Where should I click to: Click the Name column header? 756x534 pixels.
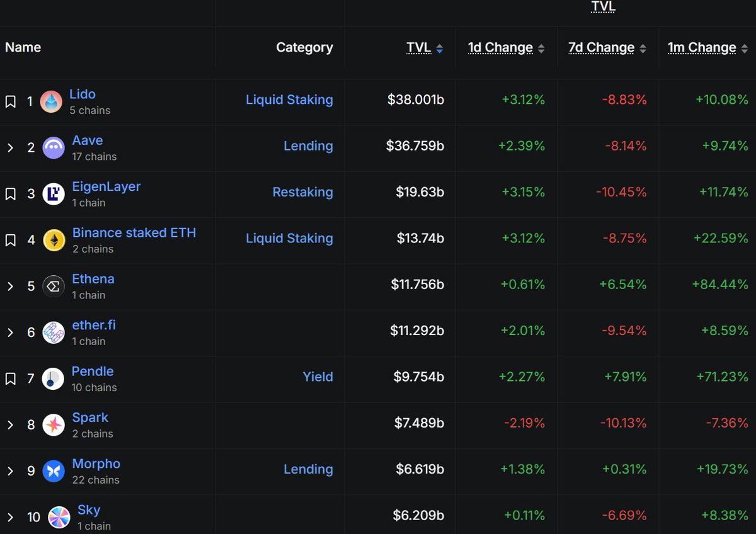(x=23, y=48)
